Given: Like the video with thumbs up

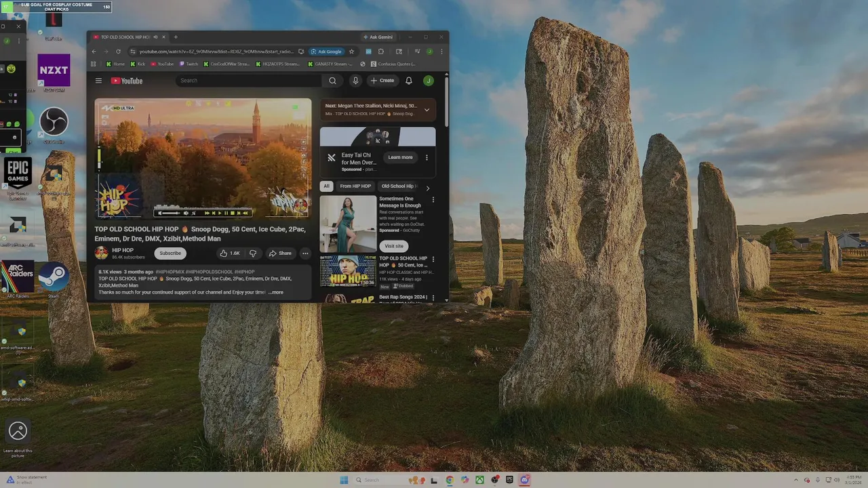Looking at the screenshot, I should pyautogui.click(x=229, y=253).
